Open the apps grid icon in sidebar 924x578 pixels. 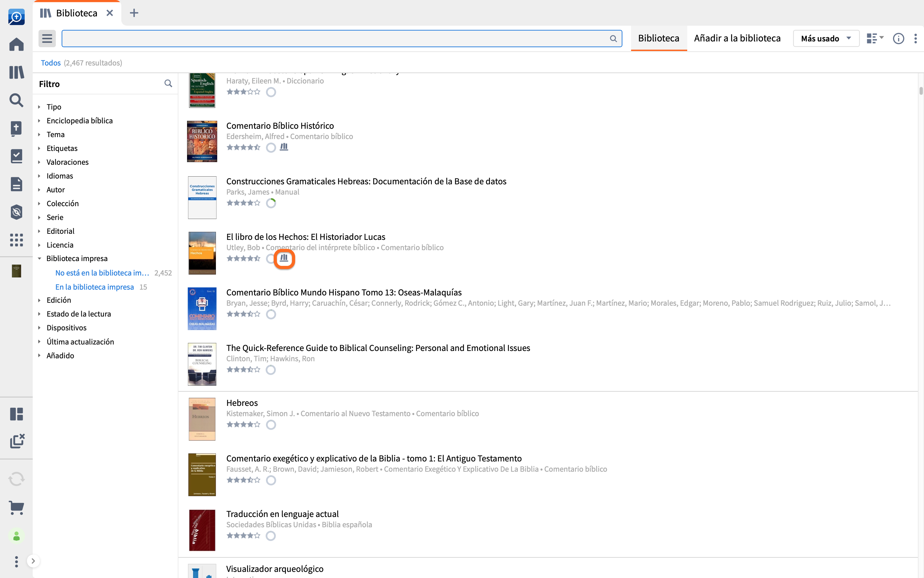pyautogui.click(x=16, y=240)
